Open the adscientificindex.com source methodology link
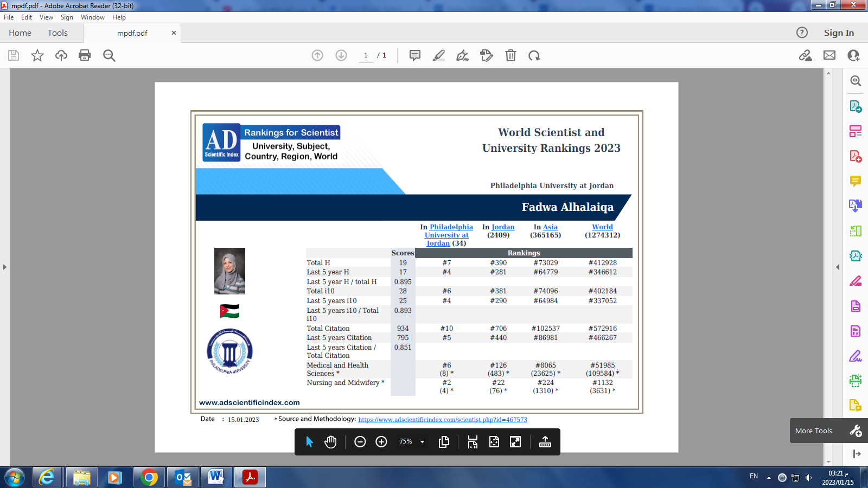 click(443, 420)
